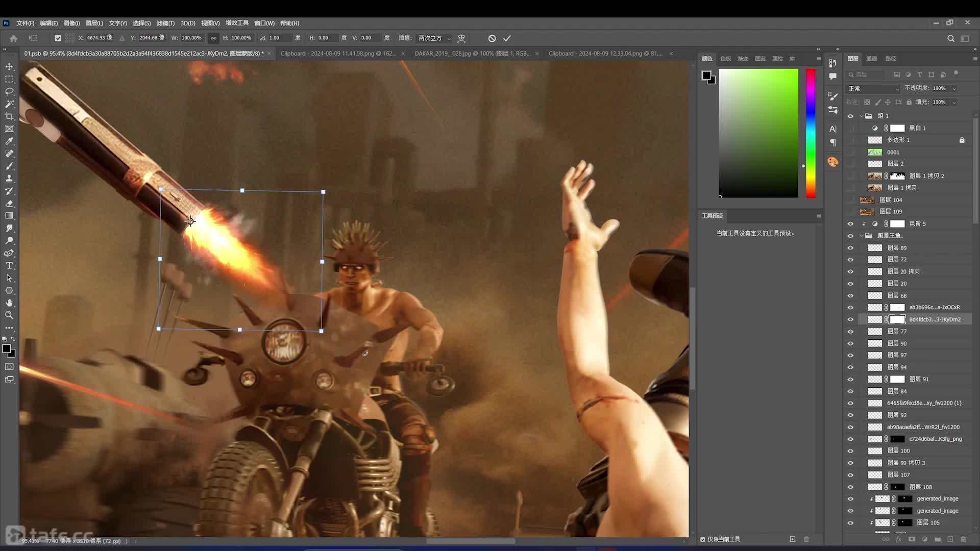Select the Eraser tool

click(x=9, y=204)
